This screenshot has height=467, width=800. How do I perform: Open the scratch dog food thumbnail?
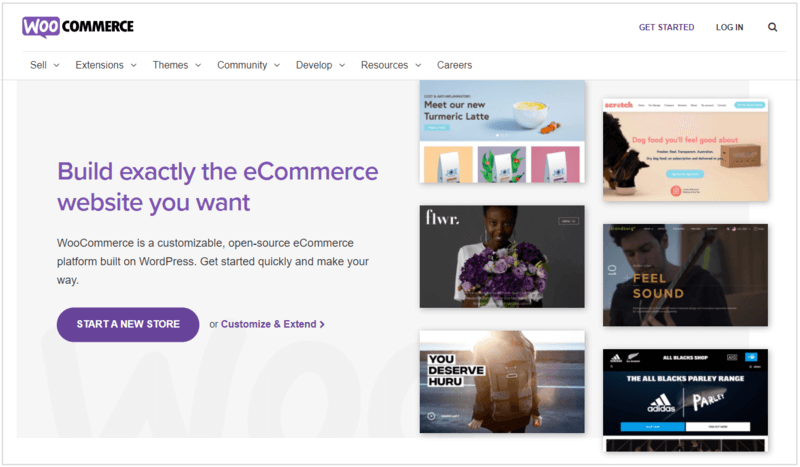[x=685, y=150]
